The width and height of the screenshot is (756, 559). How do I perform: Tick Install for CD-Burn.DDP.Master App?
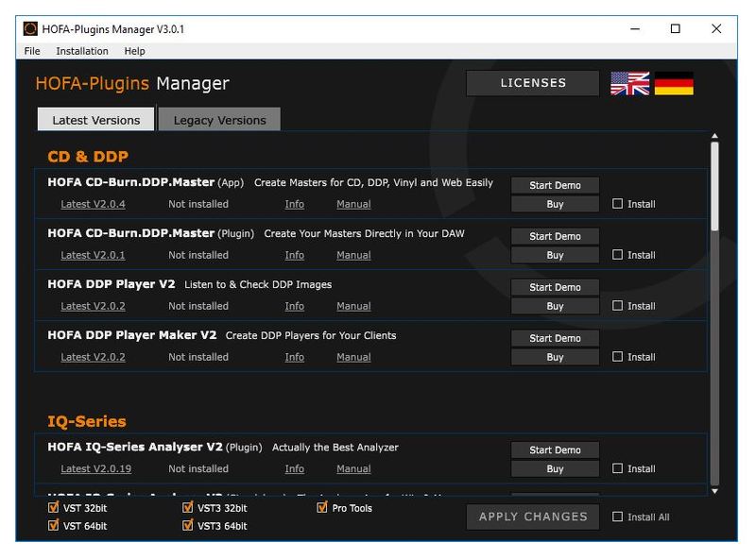617,203
